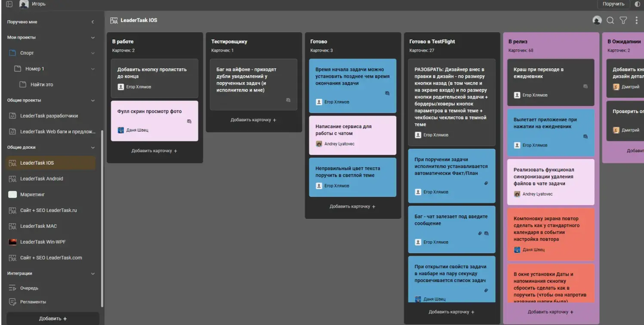Image resolution: width=644 pixels, height=325 pixels.
Task: Click the search magnifier icon in board header
Action: coord(610,20)
